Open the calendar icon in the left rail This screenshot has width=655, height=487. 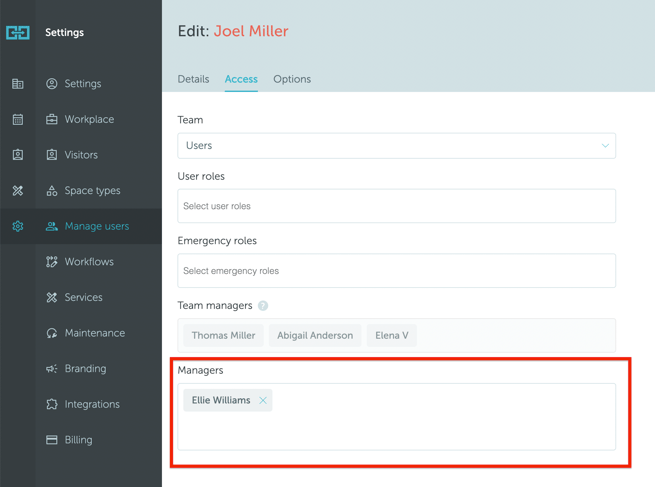[x=18, y=119]
